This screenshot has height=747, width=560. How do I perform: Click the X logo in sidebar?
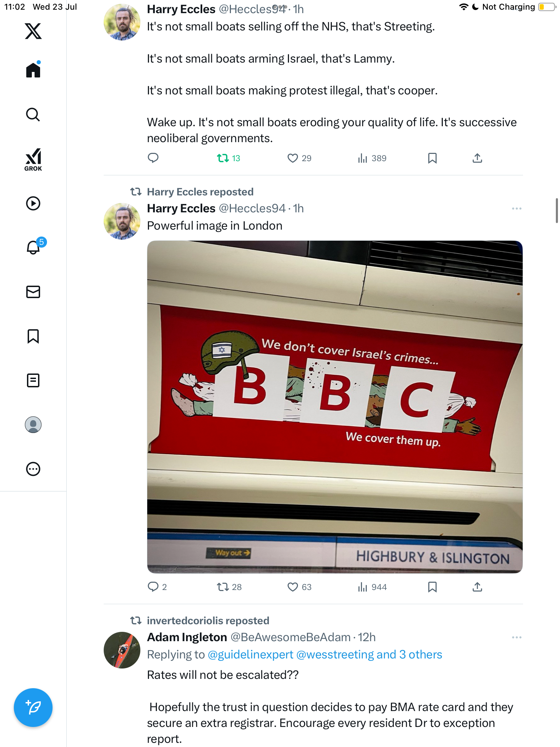33,31
